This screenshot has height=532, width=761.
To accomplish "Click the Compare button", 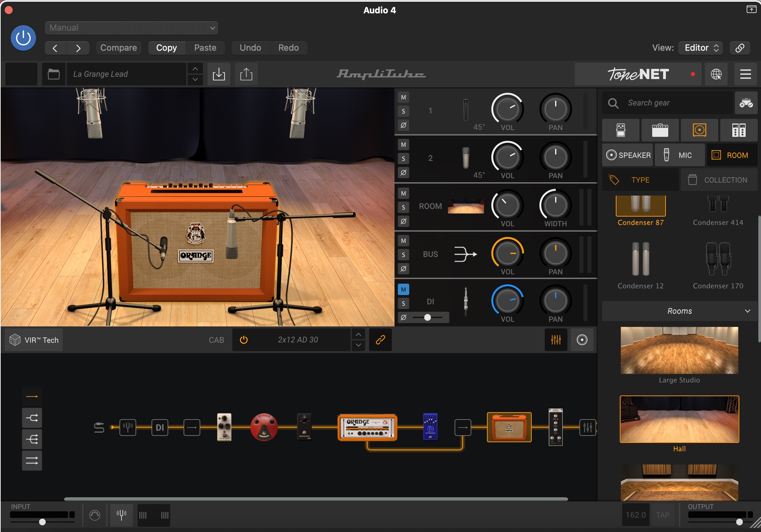I will [x=118, y=48].
